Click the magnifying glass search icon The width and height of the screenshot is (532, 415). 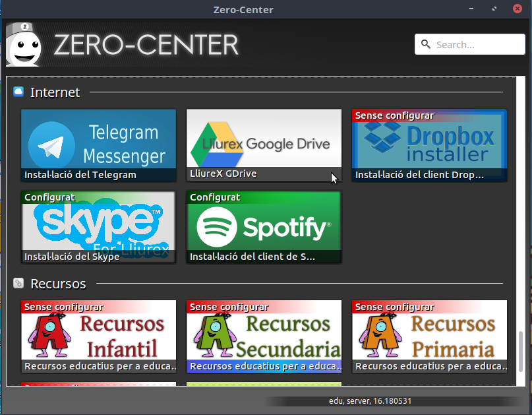tap(427, 45)
